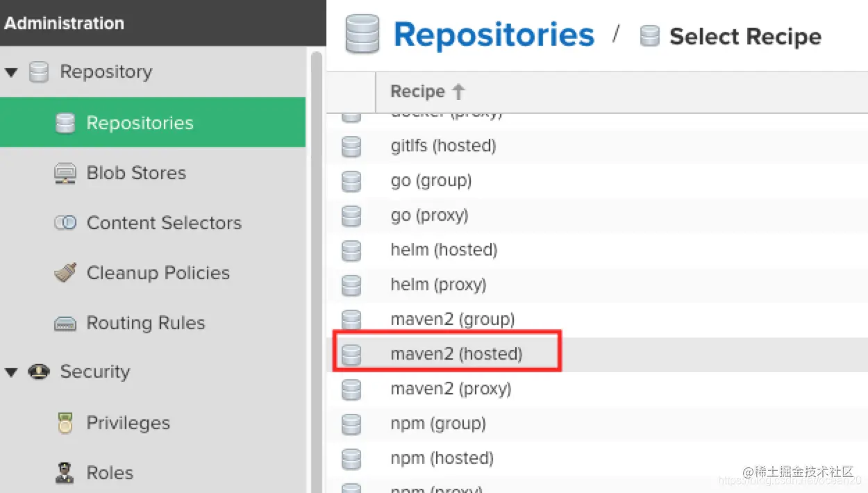Click the Repository database icon in sidebar
The width and height of the screenshot is (868, 493).
[x=39, y=72]
